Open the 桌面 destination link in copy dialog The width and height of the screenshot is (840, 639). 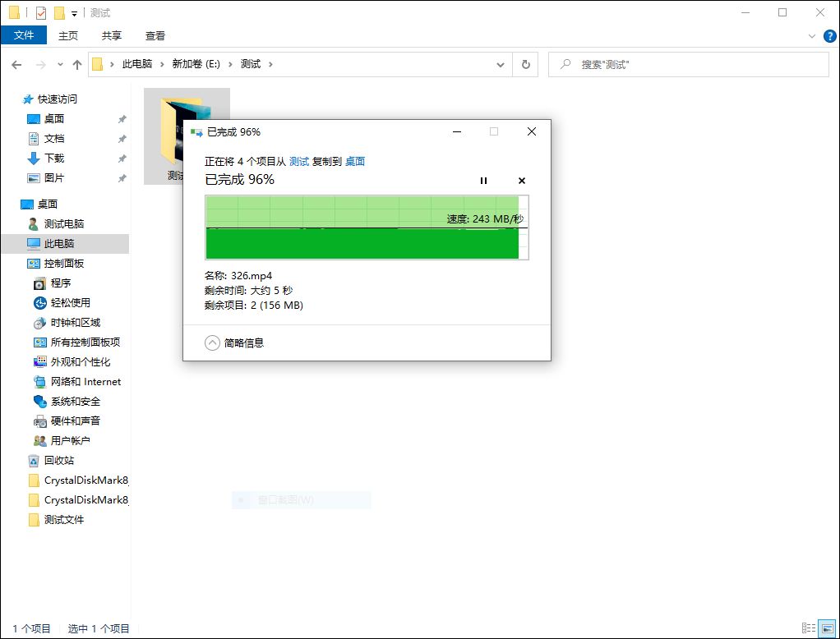[x=354, y=162]
